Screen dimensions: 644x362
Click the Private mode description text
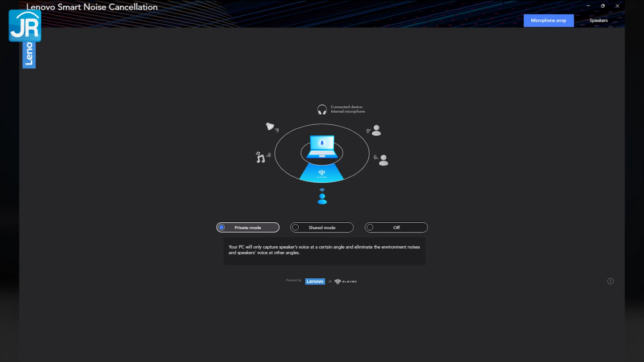(x=324, y=250)
